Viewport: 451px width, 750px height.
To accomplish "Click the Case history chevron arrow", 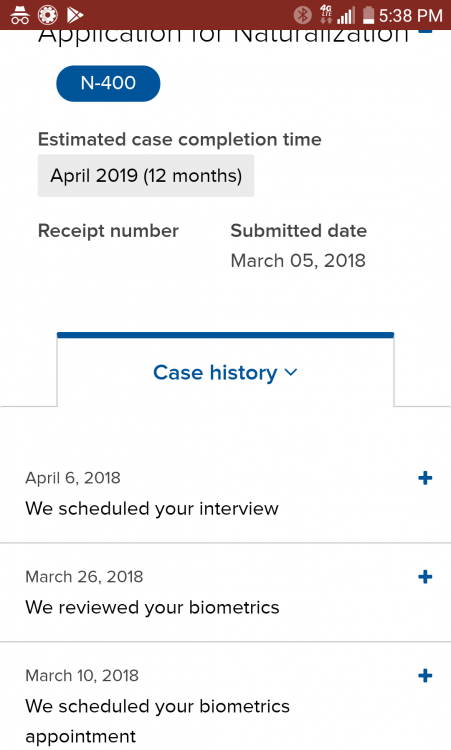I will coord(291,373).
